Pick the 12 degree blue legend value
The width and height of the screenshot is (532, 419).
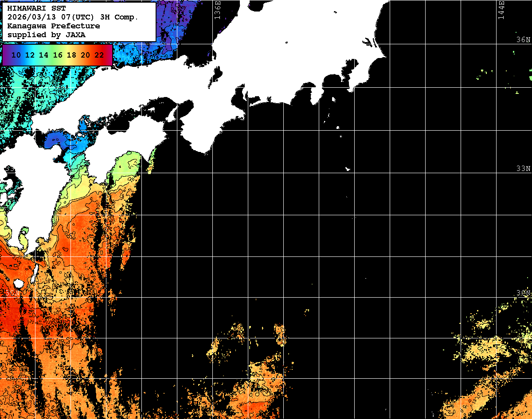coord(30,55)
